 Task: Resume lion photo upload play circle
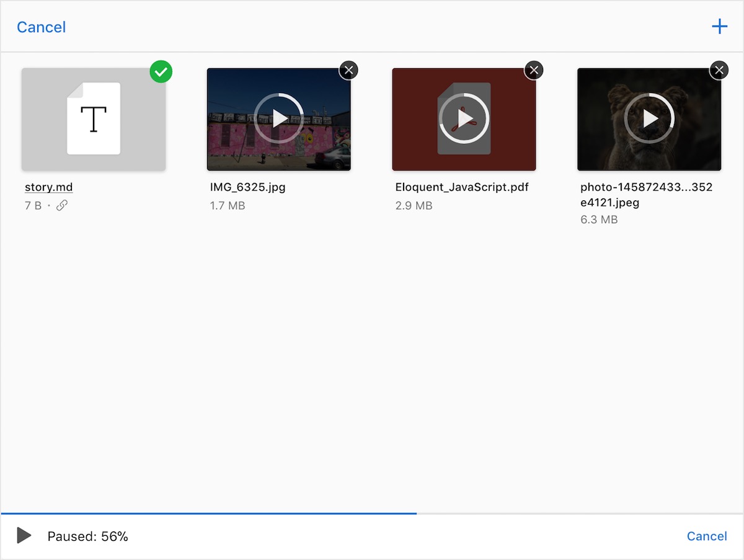click(x=649, y=118)
